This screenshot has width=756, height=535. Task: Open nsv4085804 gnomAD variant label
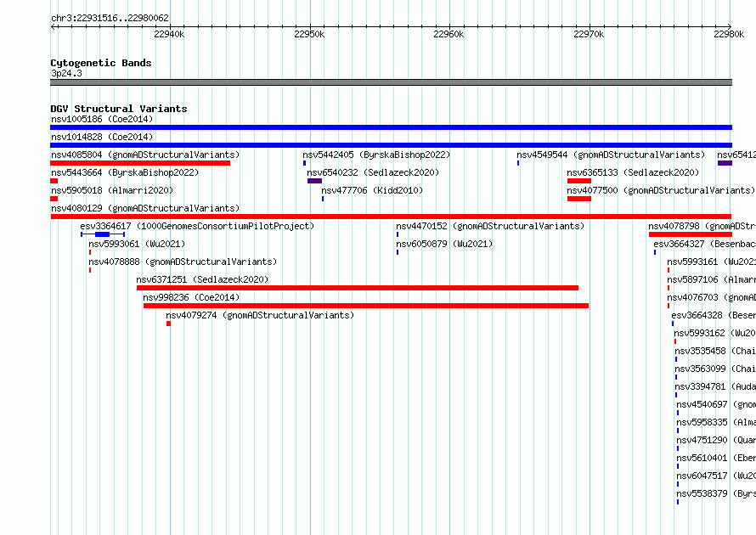click(145, 155)
